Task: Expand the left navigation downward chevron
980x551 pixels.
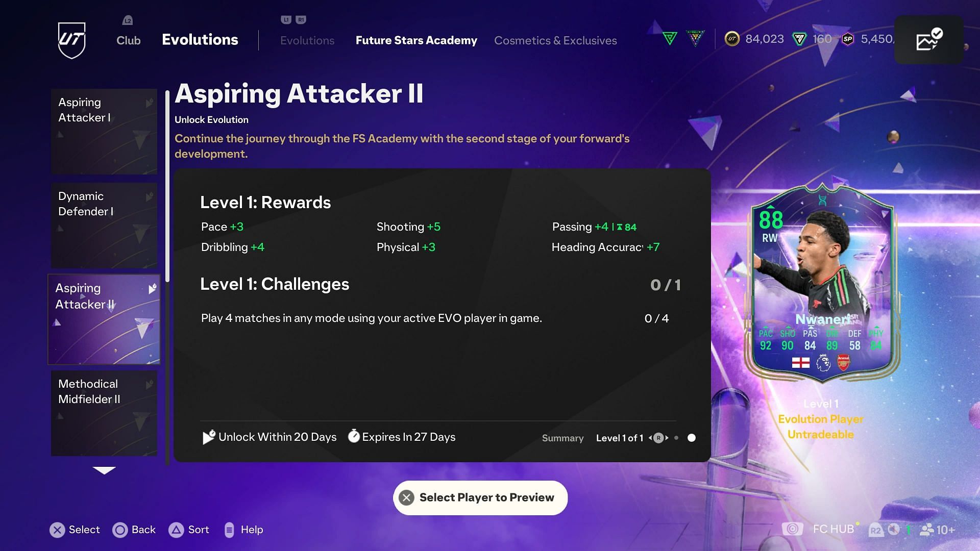Action: pos(103,469)
